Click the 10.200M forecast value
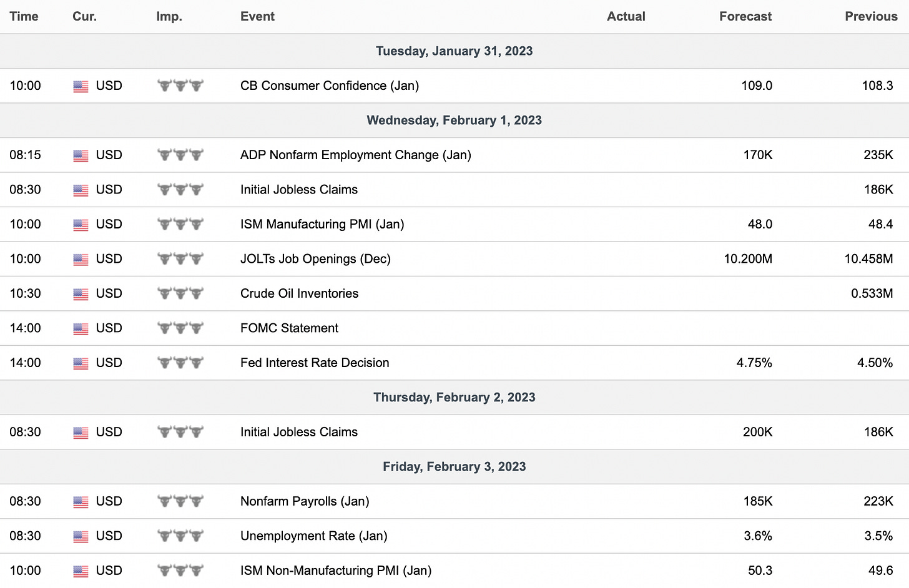Image resolution: width=909 pixels, height=588 pixels. [748, 258]
